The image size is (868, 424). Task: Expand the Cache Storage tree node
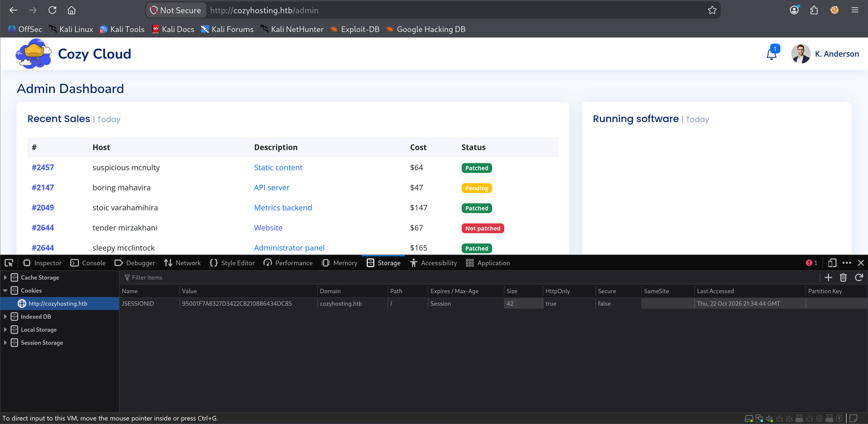(5, 277)
